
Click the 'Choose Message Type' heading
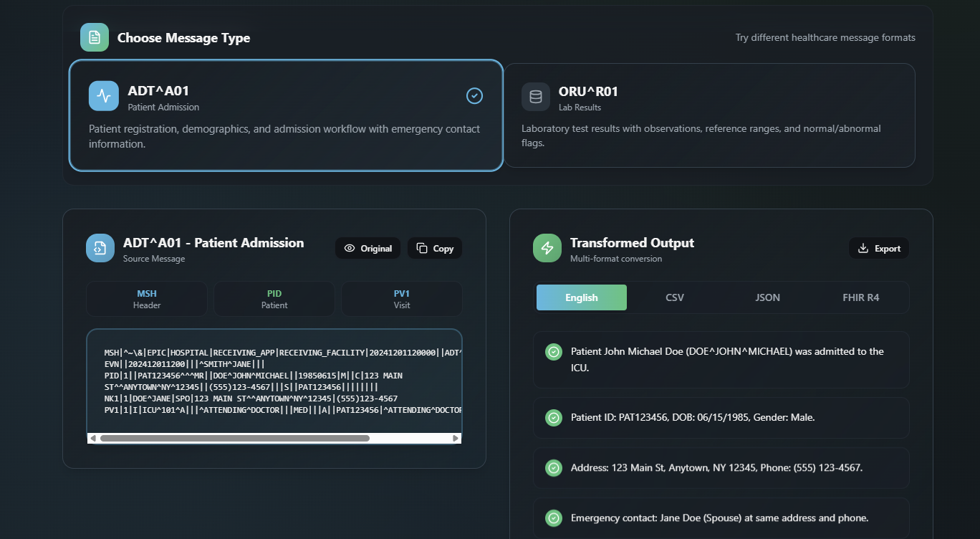click(x=184, y=38)
